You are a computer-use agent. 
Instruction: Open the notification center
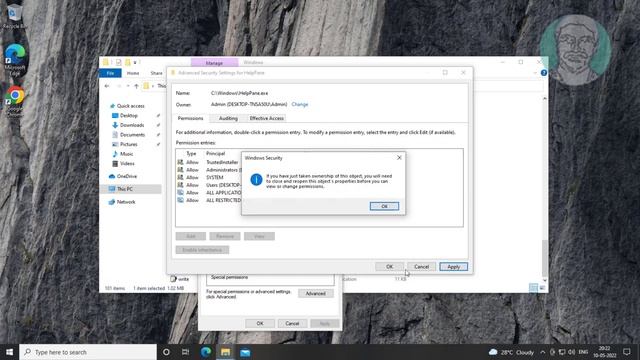click(x=627, y=352)
